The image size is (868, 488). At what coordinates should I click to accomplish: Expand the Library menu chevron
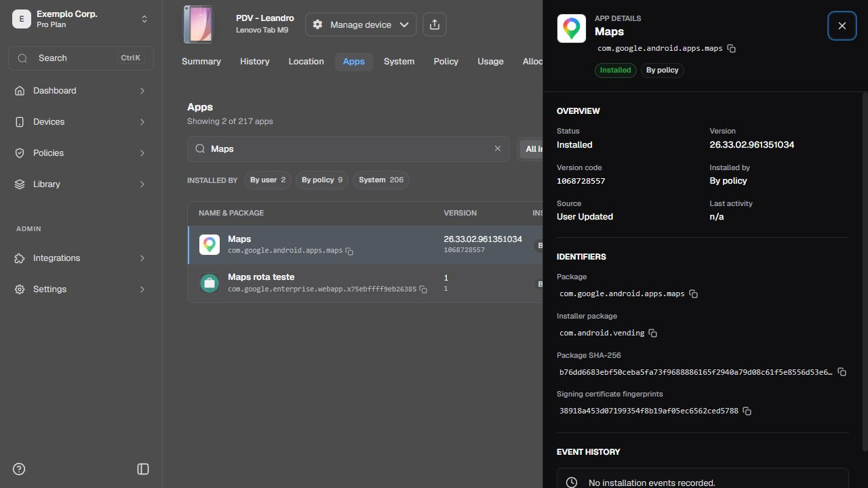(x=142, y=184)
